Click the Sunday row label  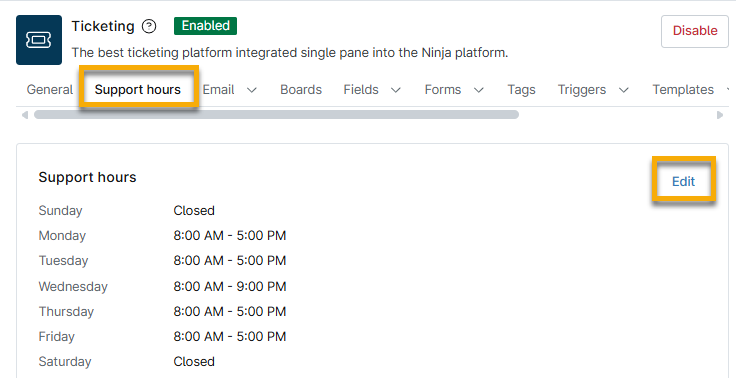click(61, 210)
